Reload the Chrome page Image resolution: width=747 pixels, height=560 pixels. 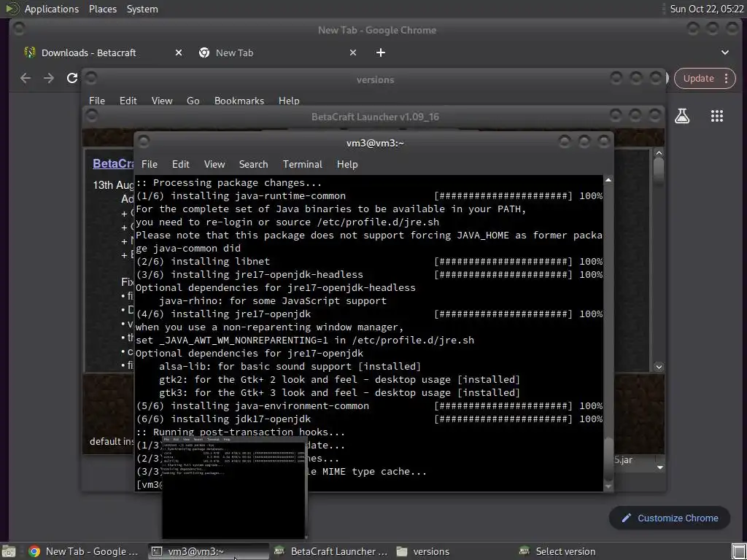[x=72, y=78]
